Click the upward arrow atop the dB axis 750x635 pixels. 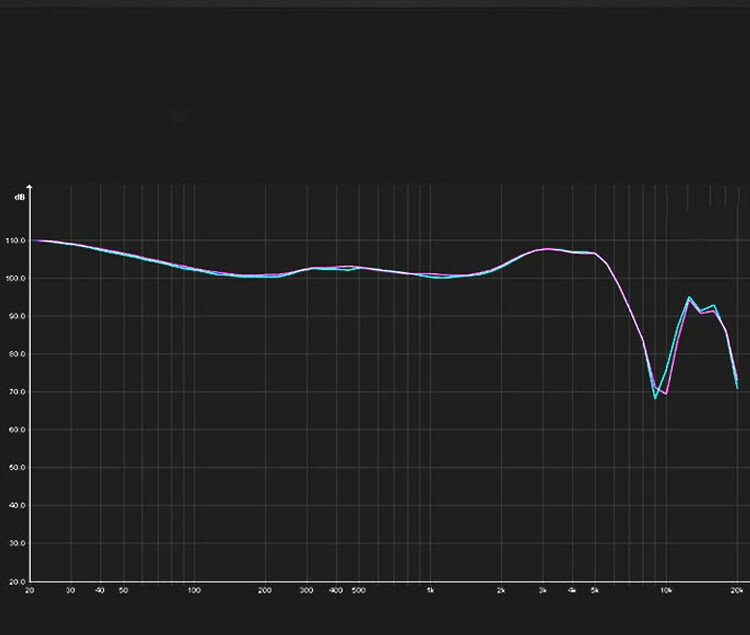click(31, 187)
